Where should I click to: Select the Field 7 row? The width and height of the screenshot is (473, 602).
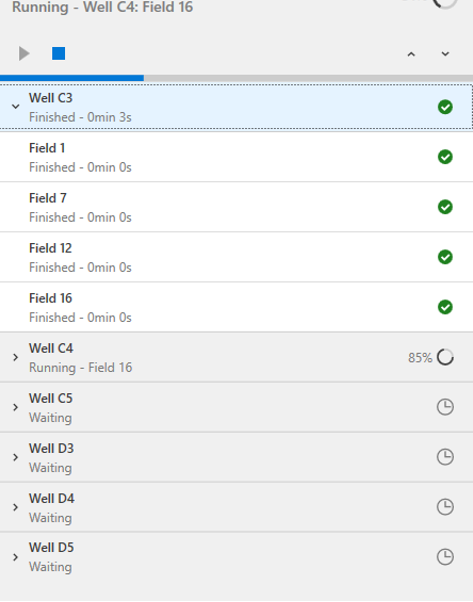[236, 207]
